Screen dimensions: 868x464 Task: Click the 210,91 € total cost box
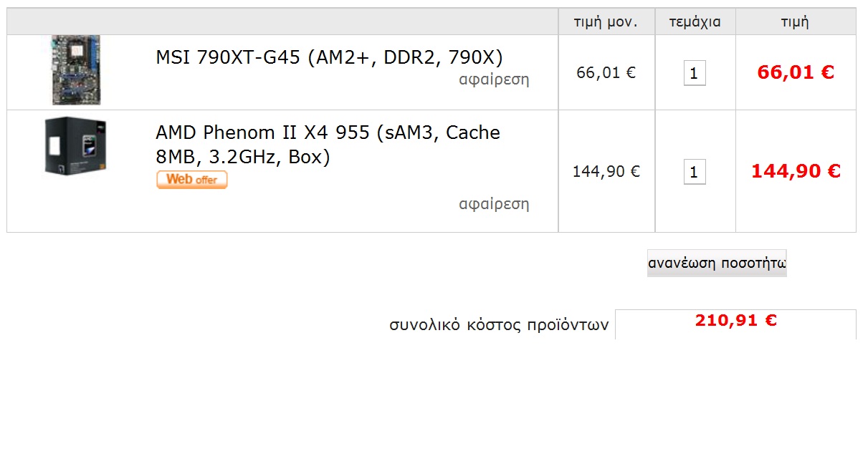pyautogui.click(x=735, y=324)
